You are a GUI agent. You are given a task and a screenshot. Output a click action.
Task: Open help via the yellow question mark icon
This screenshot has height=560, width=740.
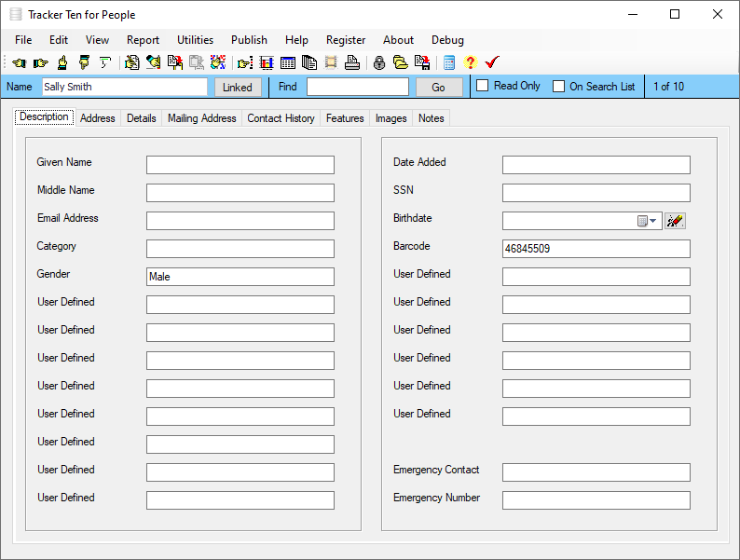click(x=470, y=63)
